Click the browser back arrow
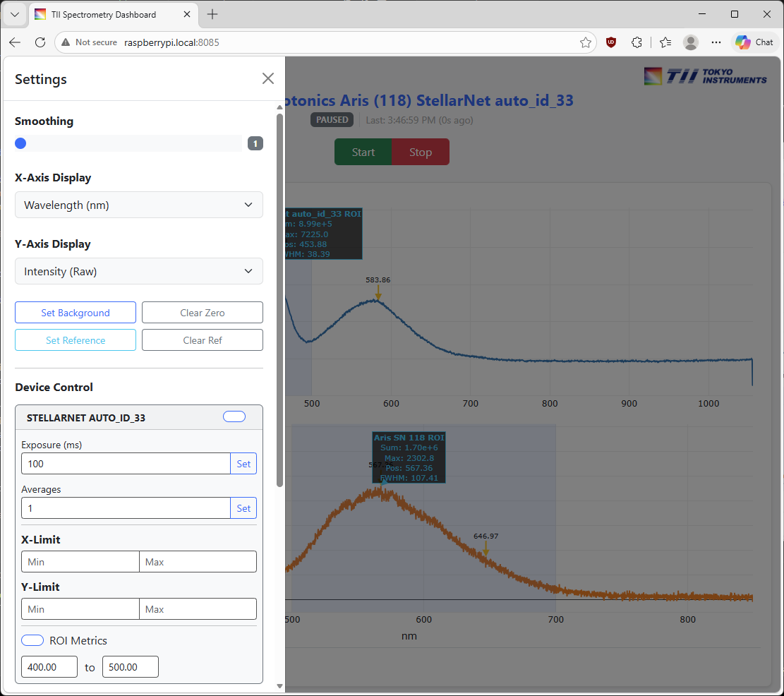The height and width of the screenshot is (696, 784). click(x=15, y=42)
